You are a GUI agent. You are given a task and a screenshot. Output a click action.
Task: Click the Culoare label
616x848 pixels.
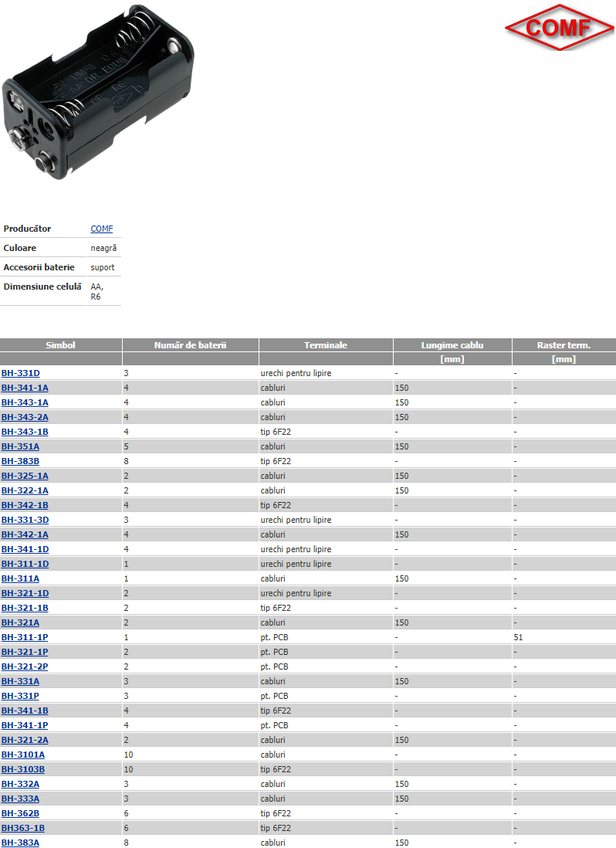(x=20, y=248)
